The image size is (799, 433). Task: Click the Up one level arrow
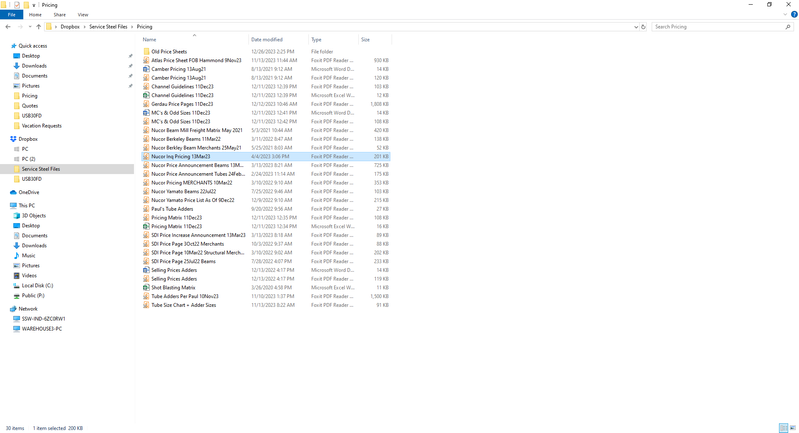38,27
